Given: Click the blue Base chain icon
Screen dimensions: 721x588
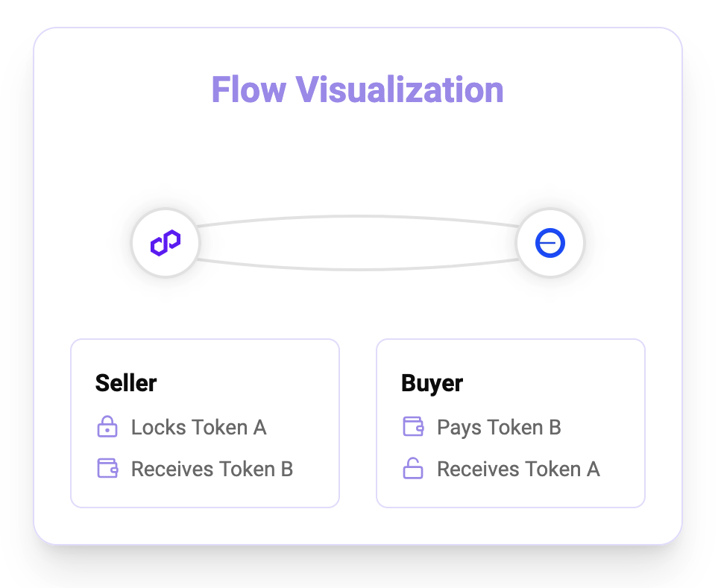Looking at the screenshot, I should (x=550, y=243).
